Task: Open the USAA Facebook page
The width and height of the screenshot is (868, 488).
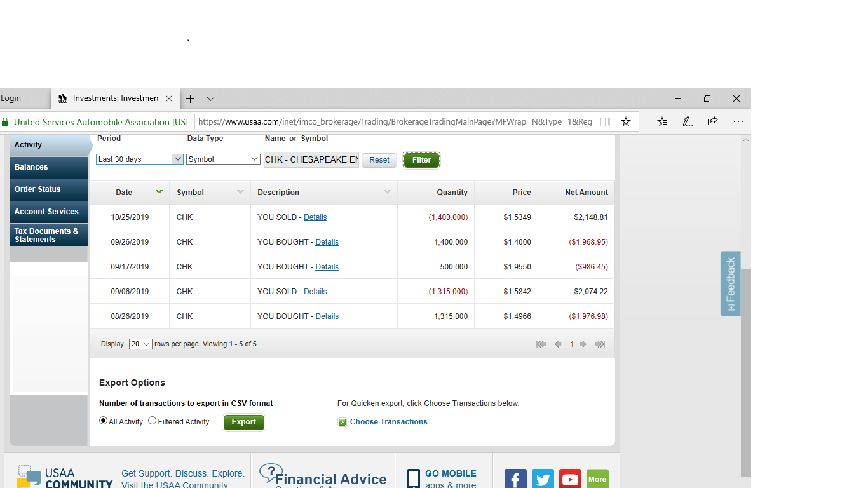Action: click(x=515, y=479)
